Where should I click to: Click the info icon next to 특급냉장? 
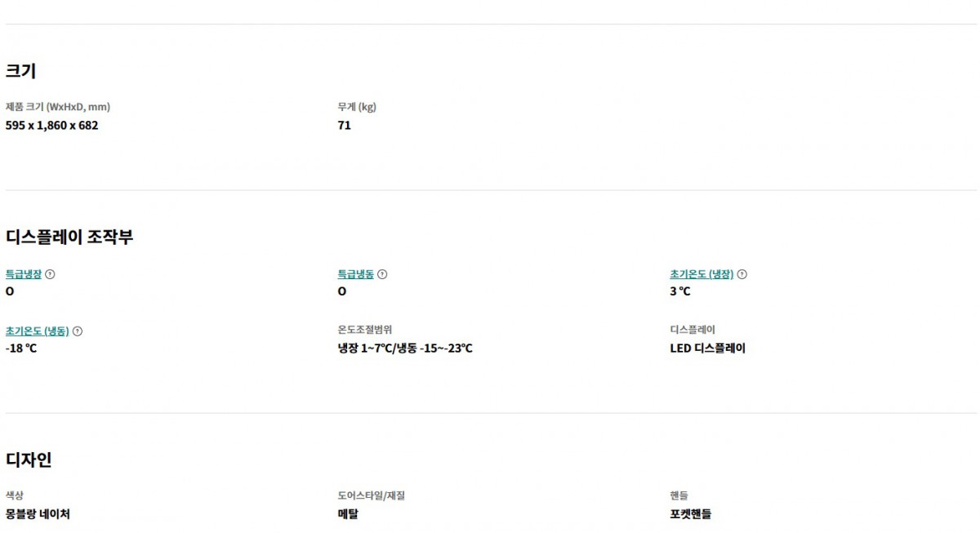[x=50, y=274]
